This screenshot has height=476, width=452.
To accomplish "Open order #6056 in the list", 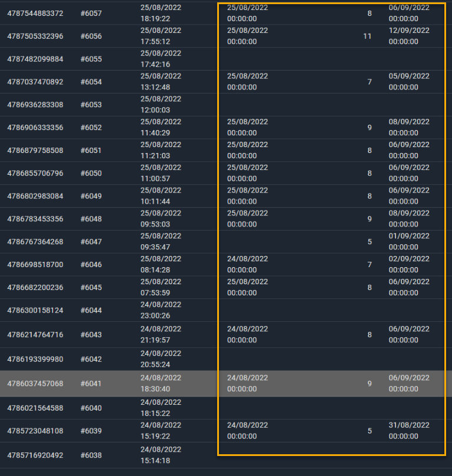I will [x=91, y=36].
